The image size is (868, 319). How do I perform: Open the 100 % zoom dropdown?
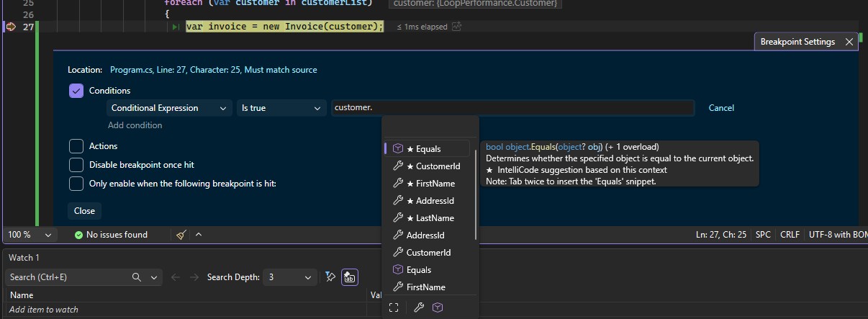pos(30,235)
